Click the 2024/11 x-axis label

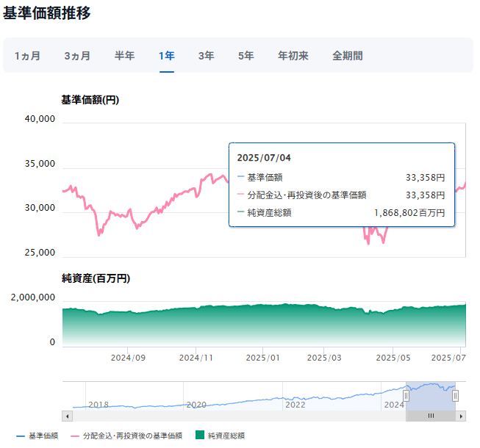[x=196, y=358]
